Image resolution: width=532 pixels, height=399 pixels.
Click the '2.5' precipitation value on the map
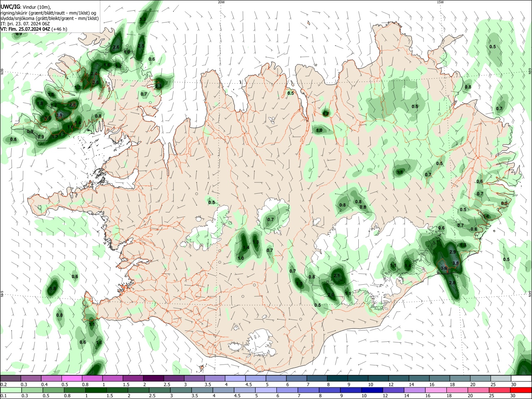[x=141, y=46]
